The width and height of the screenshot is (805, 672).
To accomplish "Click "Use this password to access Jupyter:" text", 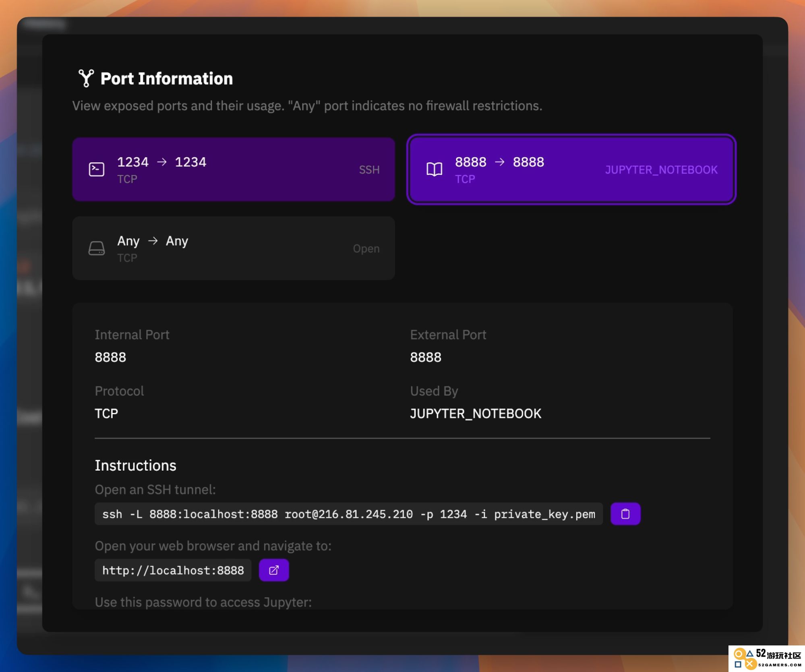I will coord(203,602).
